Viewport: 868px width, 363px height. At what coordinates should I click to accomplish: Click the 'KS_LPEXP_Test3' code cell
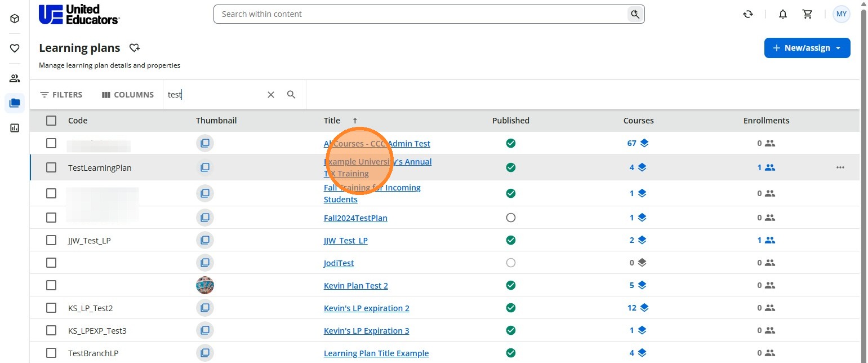pos(97,330)
